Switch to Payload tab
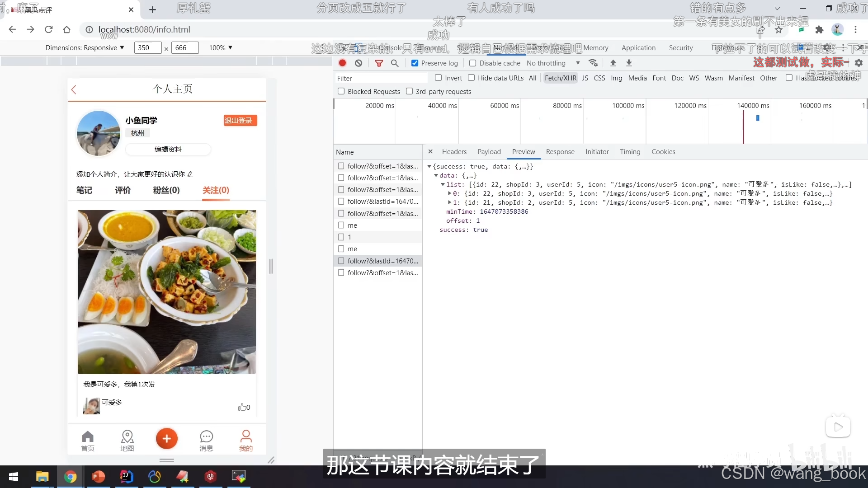 click(x=489, y=152)
